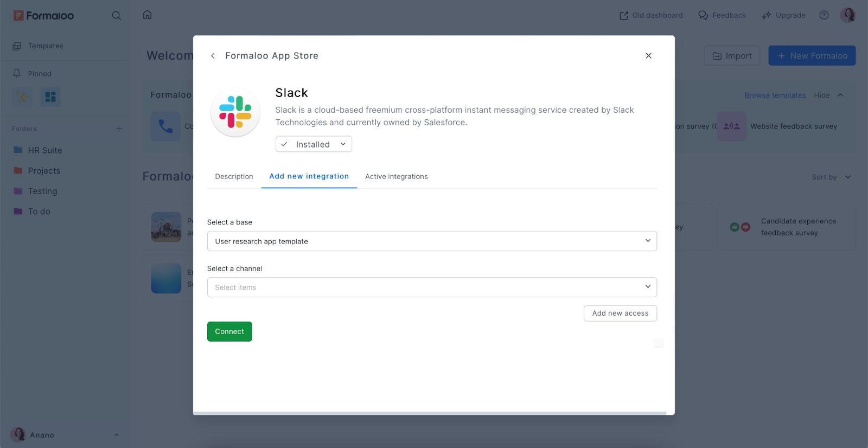Click the Anano avatar at bottom left
This screenshot has height=448, width=868.
pyautogui.click(x=18, y=434)
